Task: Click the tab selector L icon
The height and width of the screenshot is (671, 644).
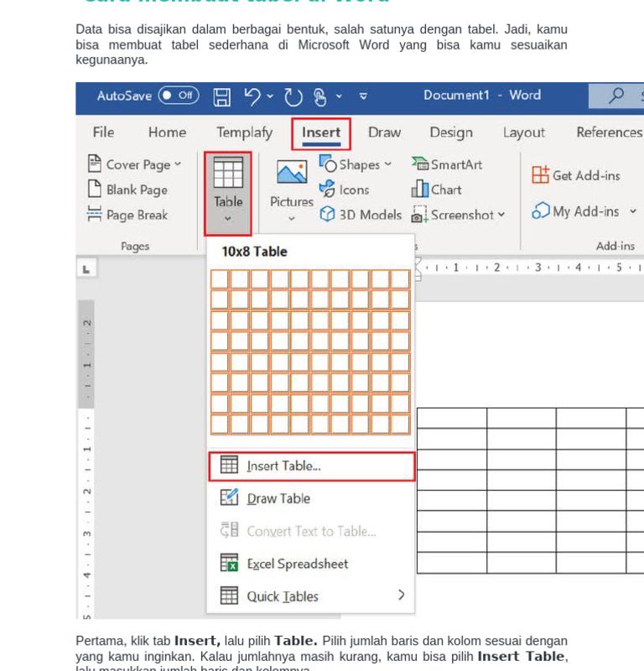Action: [x=86, y=269]
